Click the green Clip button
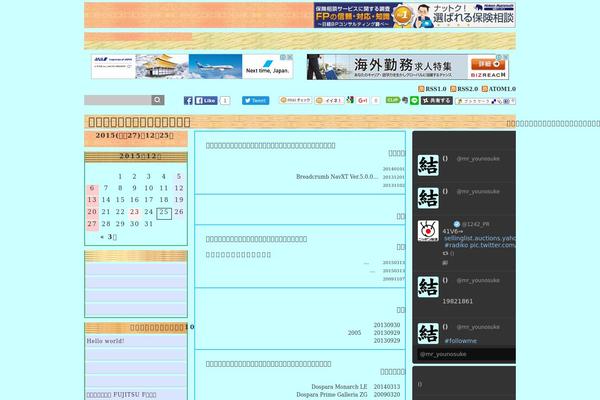Image resolution: width=600 pixels, height=400 pixels. tap(393, 100)
